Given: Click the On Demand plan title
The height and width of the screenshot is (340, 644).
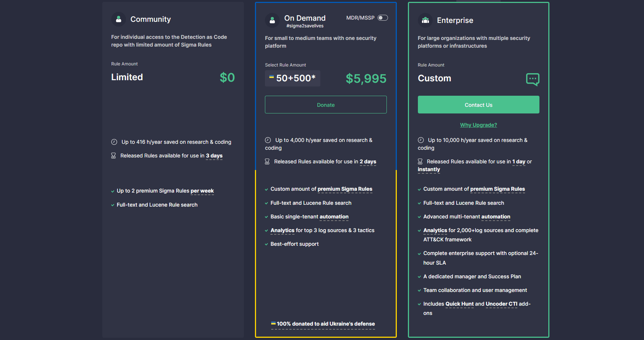Looking at the screenshot, I should [x=305, y=18].
